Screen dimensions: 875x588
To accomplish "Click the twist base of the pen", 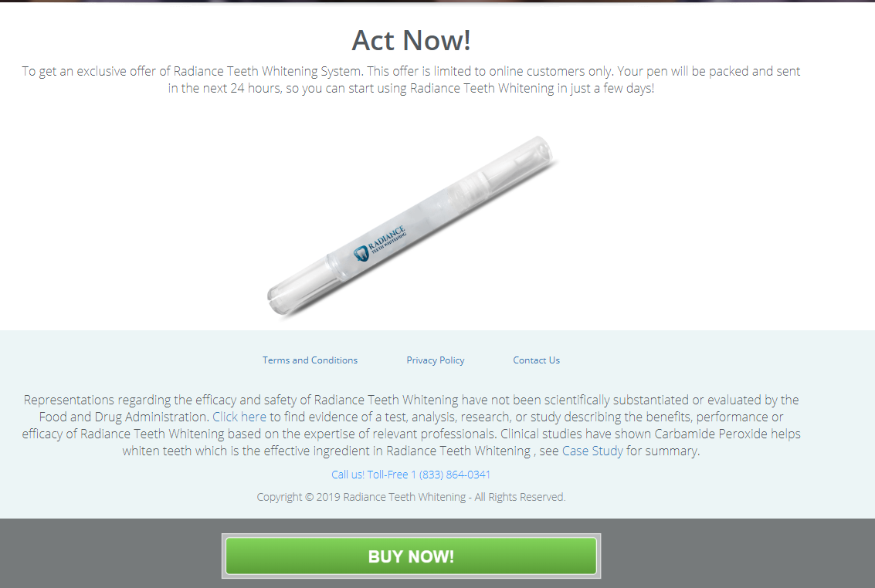I will [x=296, y=286].
